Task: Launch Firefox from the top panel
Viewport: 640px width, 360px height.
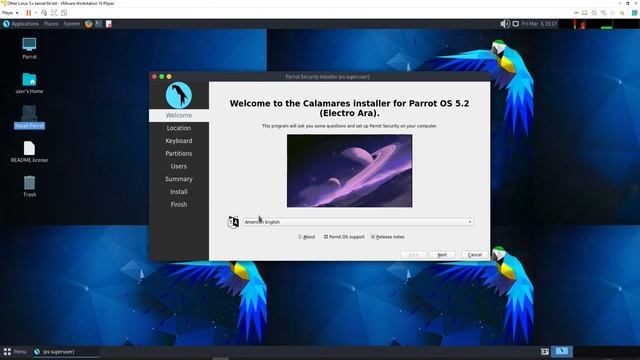Action: (x=89, y=24)
